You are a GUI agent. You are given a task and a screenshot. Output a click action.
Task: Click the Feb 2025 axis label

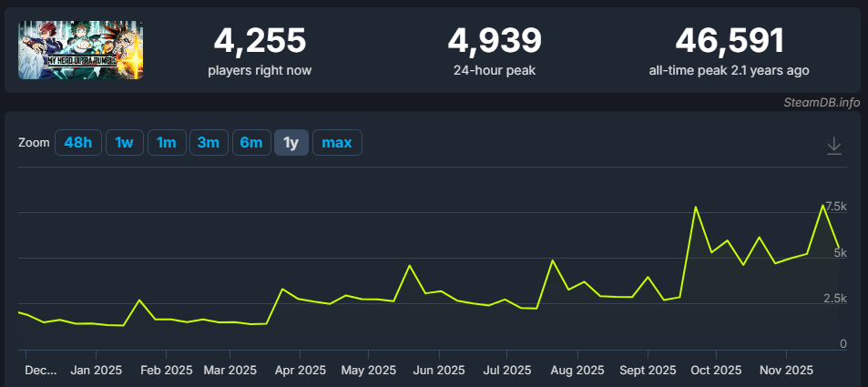point(167,370)
